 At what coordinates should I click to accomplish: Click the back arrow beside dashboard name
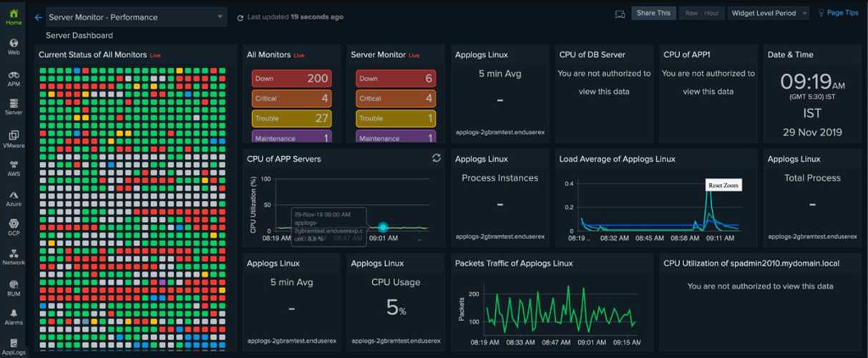pos(38,17)
